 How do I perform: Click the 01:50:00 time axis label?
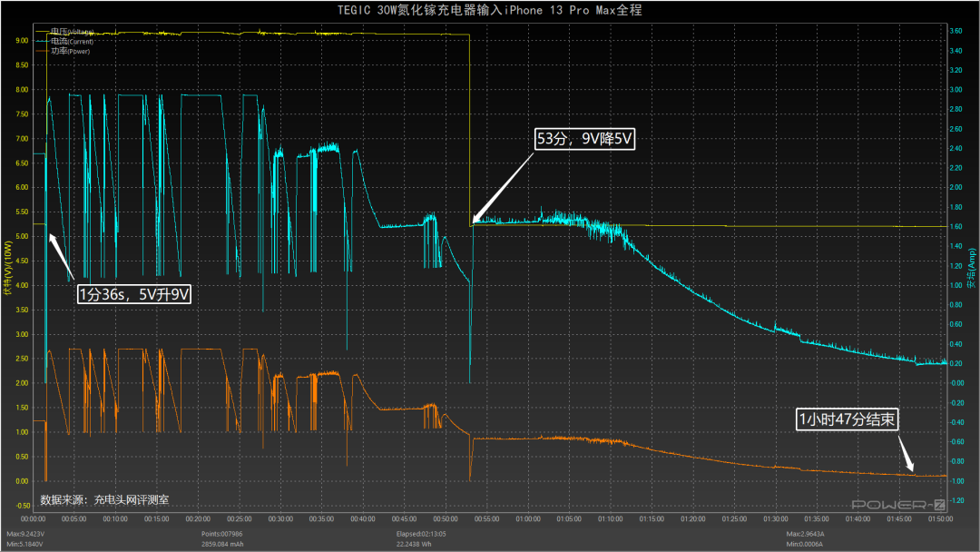click(941, 519)
